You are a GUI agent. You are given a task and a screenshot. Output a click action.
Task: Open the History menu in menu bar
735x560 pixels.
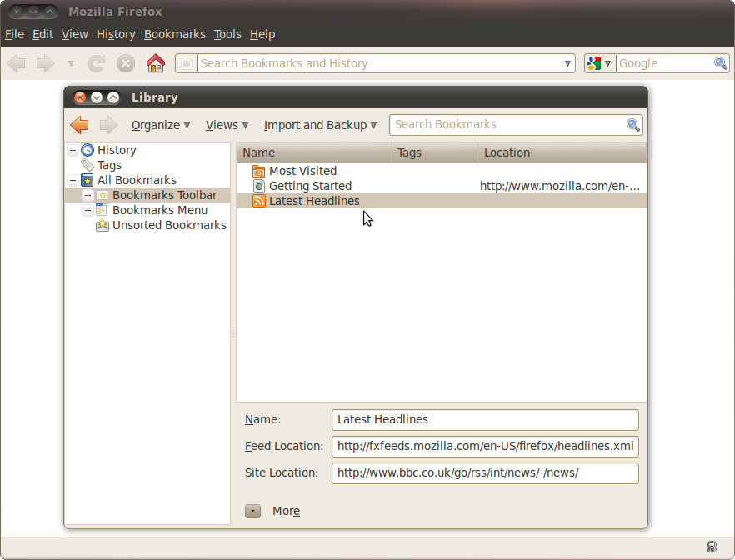coord(116,34)
